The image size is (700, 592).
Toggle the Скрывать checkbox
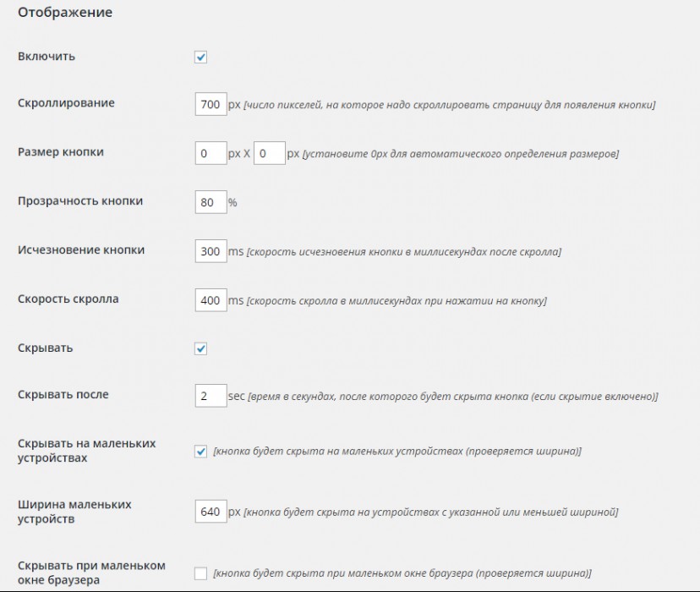pyautogui.click(x=200, y=348)
